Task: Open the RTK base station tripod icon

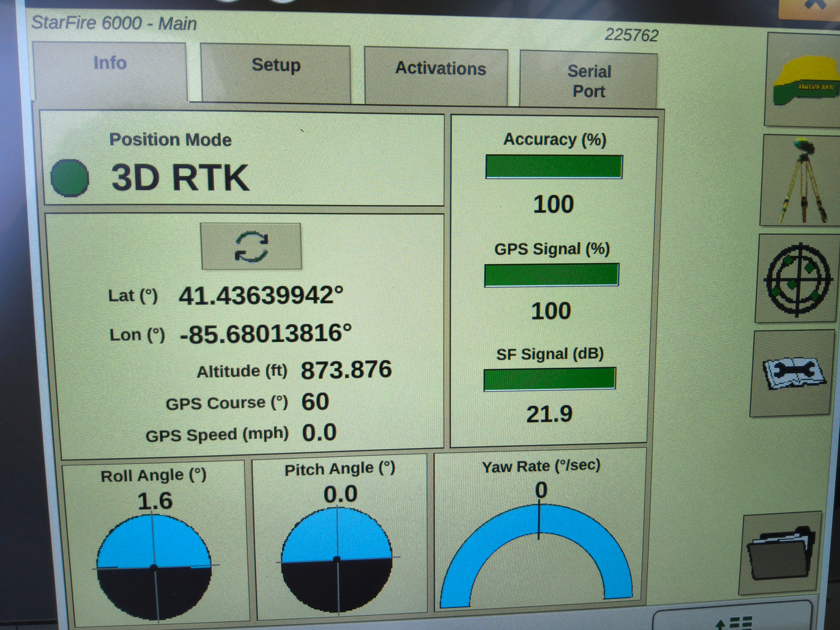Action: click(802, 180)
